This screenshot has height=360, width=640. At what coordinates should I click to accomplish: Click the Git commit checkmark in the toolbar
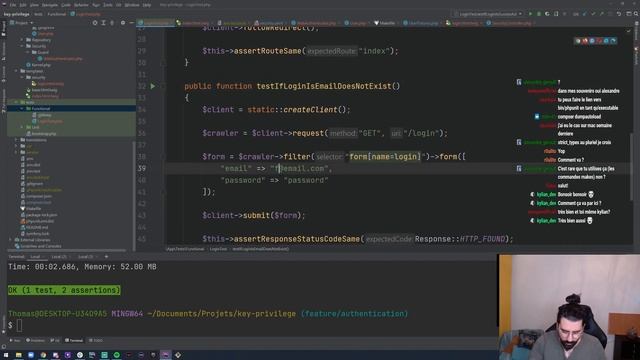[x=593, y=14]
